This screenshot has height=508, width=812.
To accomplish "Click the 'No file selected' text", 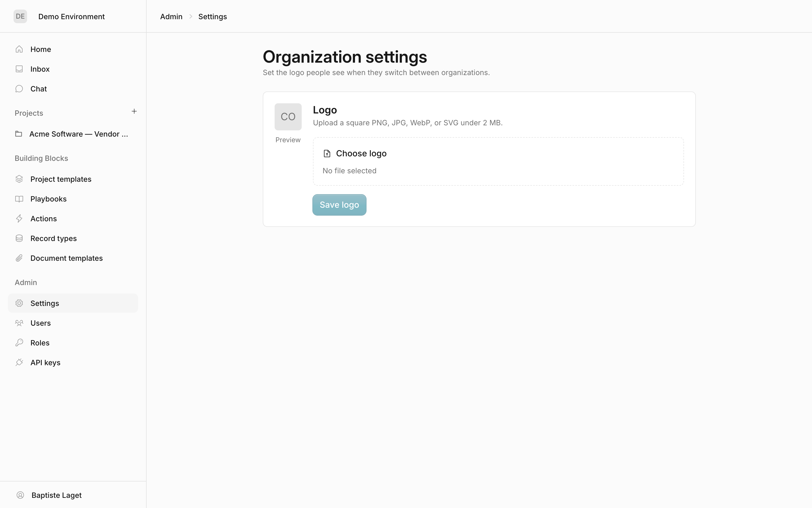I will point(349,171).
